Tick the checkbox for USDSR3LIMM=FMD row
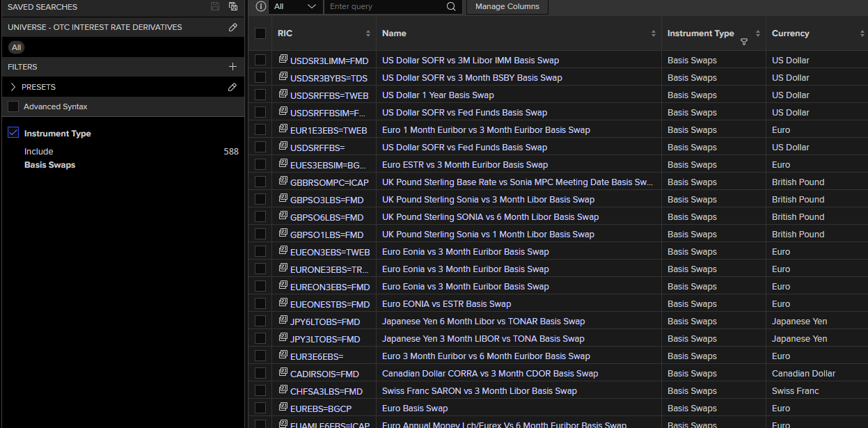Screen dimensions: 868x428 coord(260,60)
